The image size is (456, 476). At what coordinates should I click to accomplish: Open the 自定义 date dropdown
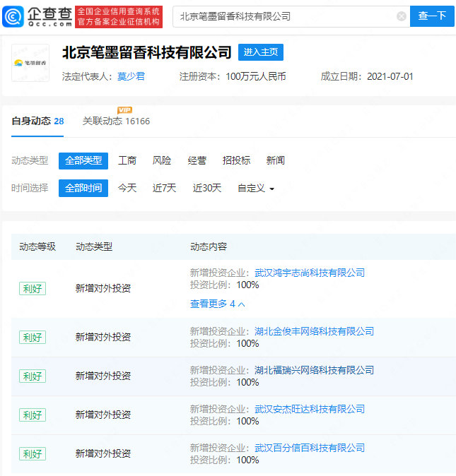256,189
